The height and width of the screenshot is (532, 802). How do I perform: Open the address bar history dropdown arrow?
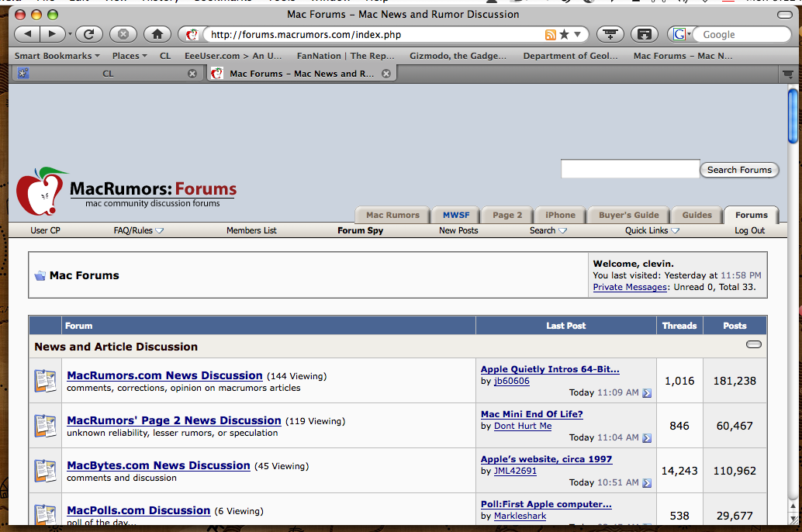[578, 34]
